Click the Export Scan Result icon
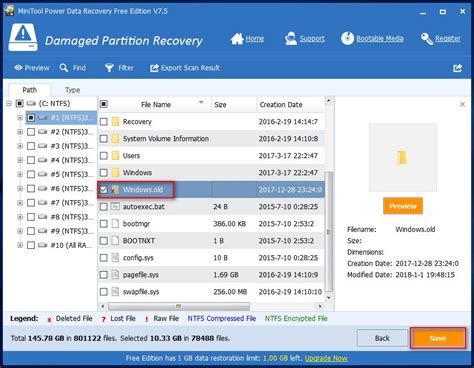 click(x=154, y=68)
